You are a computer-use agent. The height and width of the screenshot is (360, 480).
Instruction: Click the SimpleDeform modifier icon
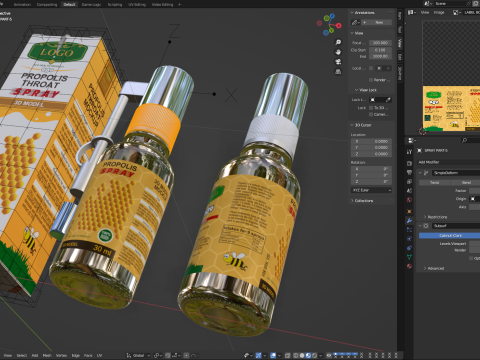tap(426, 173)
